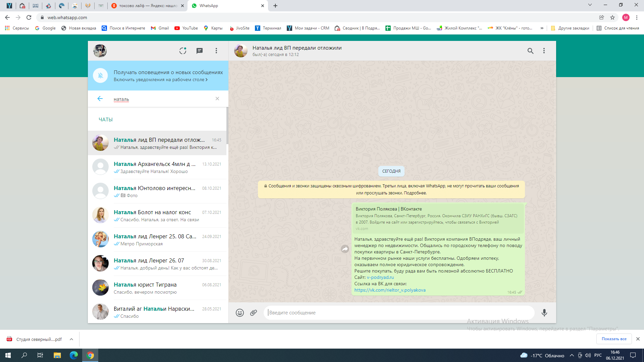Open Windows taskbar search

(x=24, y=355)
